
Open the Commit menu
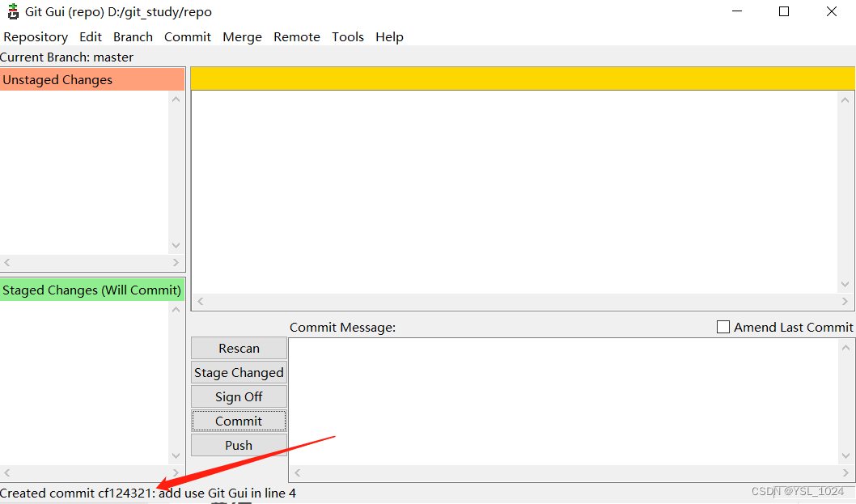coord(187,37)
